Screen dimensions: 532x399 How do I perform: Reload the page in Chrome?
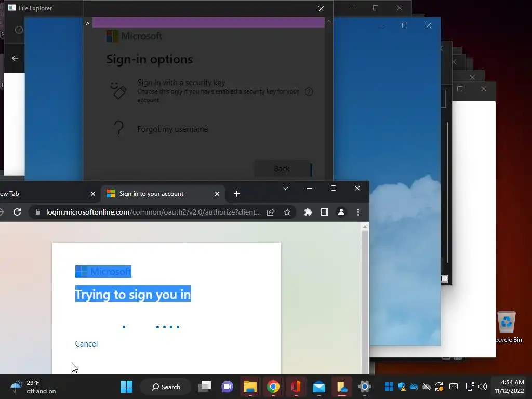click(x=17, y=212)
